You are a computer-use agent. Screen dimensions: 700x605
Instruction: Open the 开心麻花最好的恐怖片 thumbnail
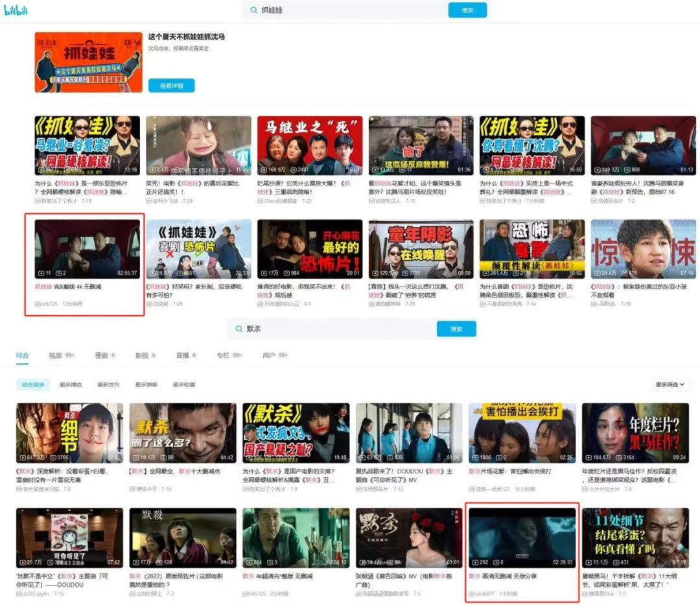pyautogui.click(x=310, y=249)
